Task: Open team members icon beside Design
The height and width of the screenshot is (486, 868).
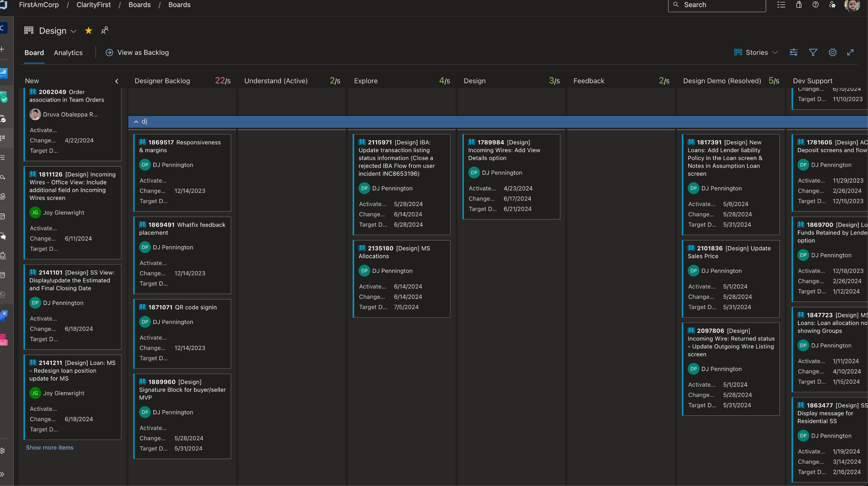Action: (x=105, y=30)
